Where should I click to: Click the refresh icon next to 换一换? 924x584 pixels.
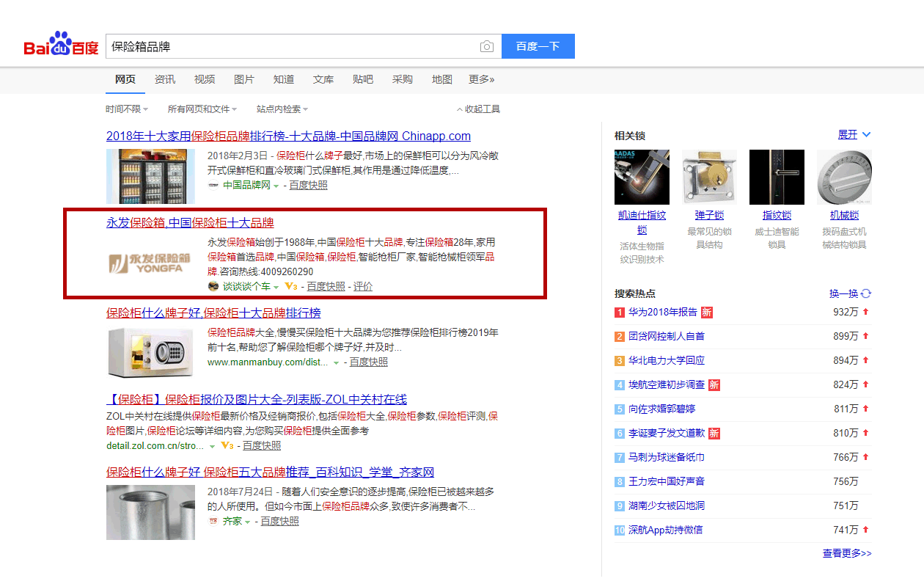(x=866, y=293)
